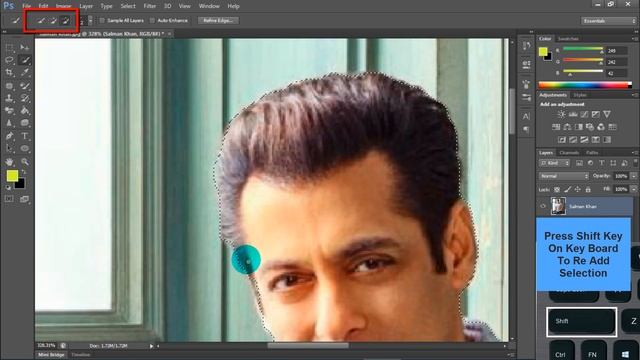Open the File menu

(x=27, y=6)
